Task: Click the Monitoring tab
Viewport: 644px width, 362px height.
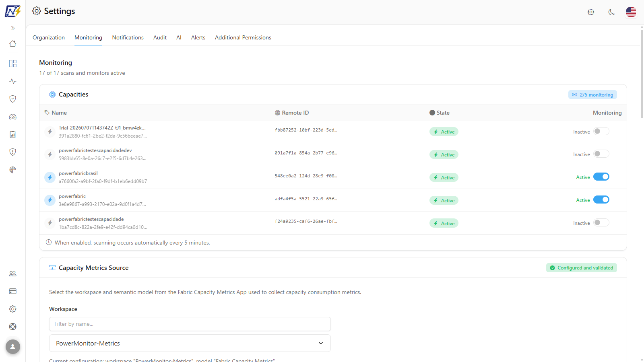Action: coord(88,37)
